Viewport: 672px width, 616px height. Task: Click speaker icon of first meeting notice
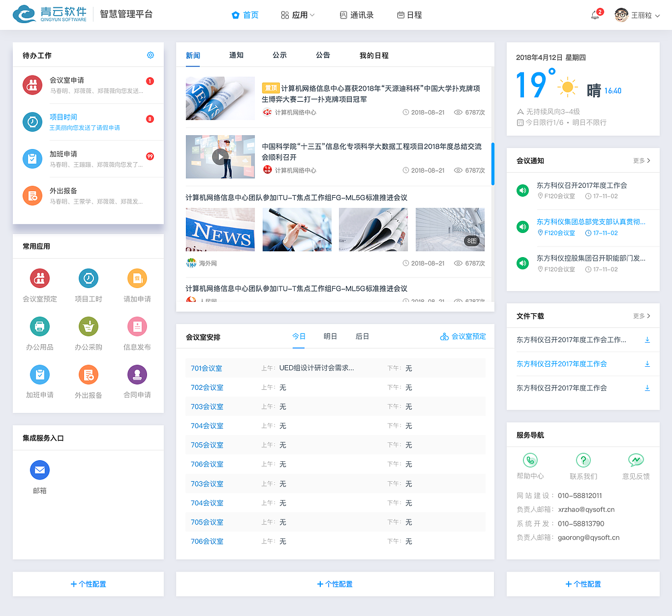click(x=523, y=190)
